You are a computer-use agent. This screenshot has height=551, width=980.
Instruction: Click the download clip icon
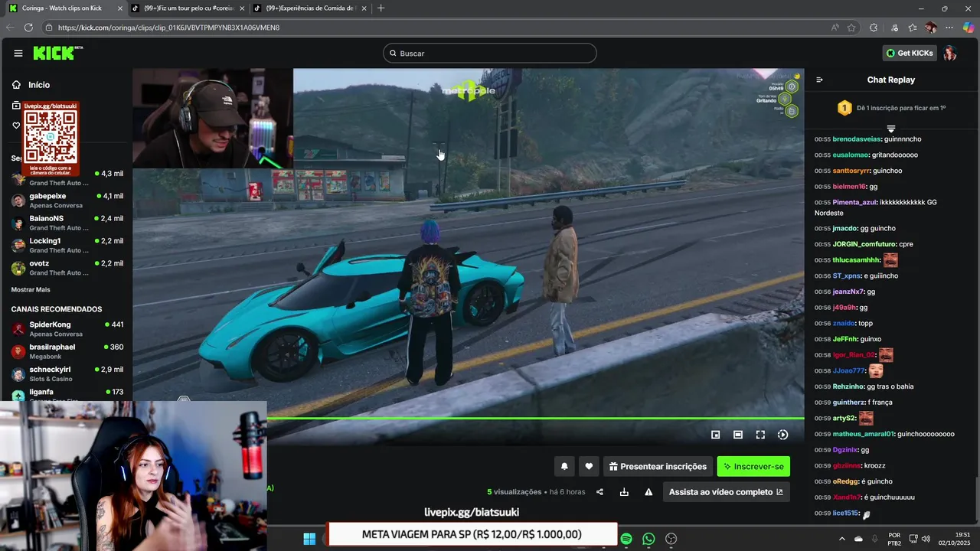pyautogui.click(x=624, y=492)
